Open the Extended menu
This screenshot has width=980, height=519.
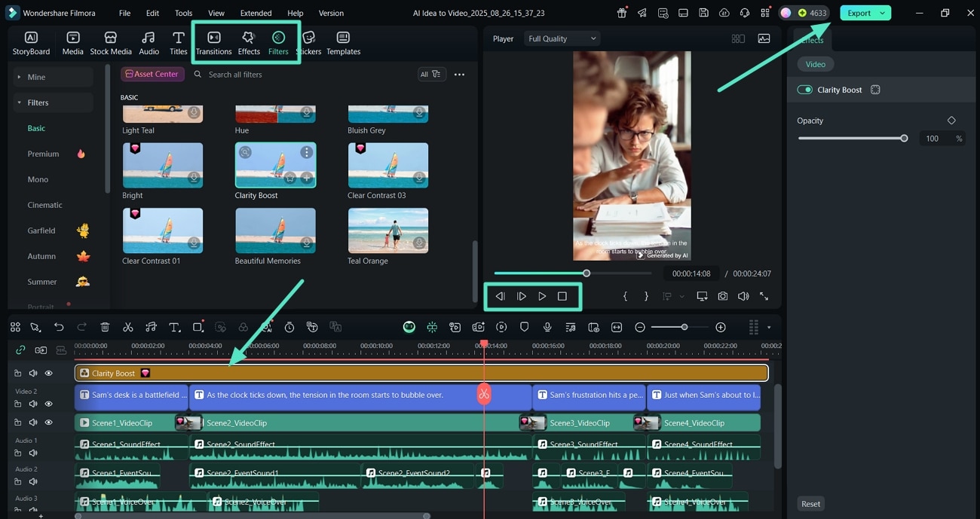pyautogui.click(x=256, y=13)
